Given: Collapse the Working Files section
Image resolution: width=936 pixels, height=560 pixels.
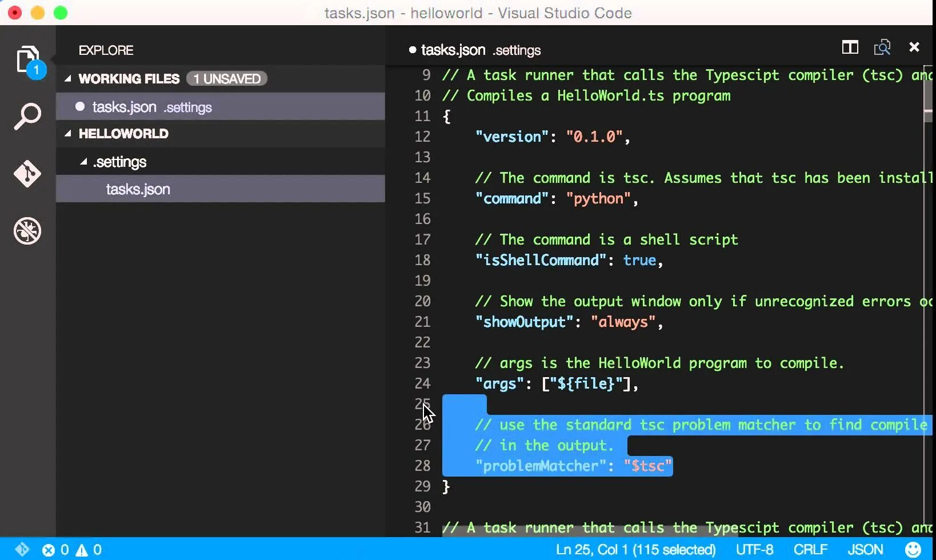Looking at the screenshot, I should click(x=68, y=79).
